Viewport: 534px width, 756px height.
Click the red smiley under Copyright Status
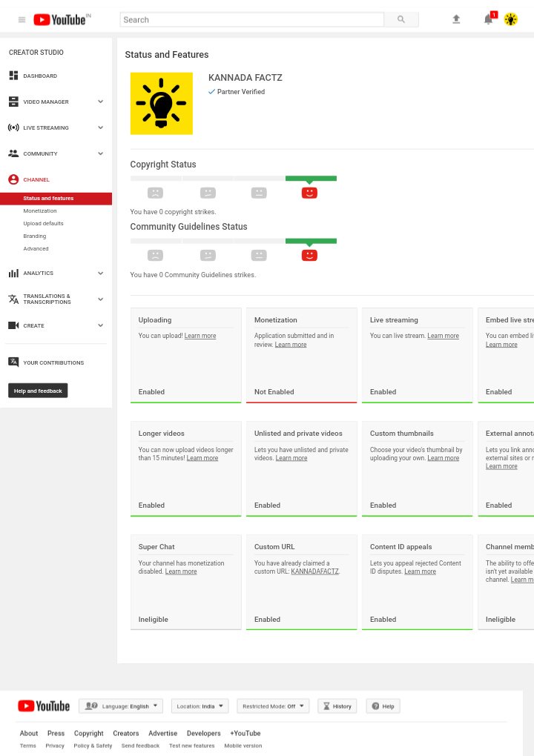[x=309, y=193]
